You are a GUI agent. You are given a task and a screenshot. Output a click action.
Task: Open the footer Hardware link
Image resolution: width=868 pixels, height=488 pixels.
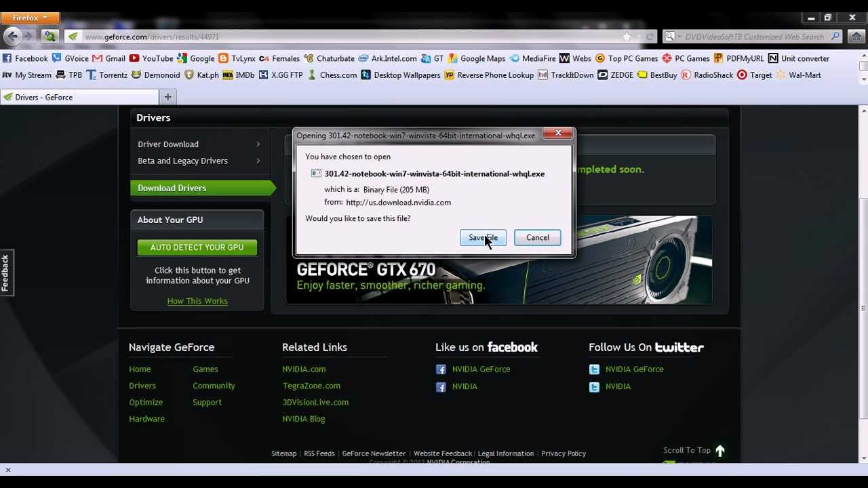click(146, 419)
